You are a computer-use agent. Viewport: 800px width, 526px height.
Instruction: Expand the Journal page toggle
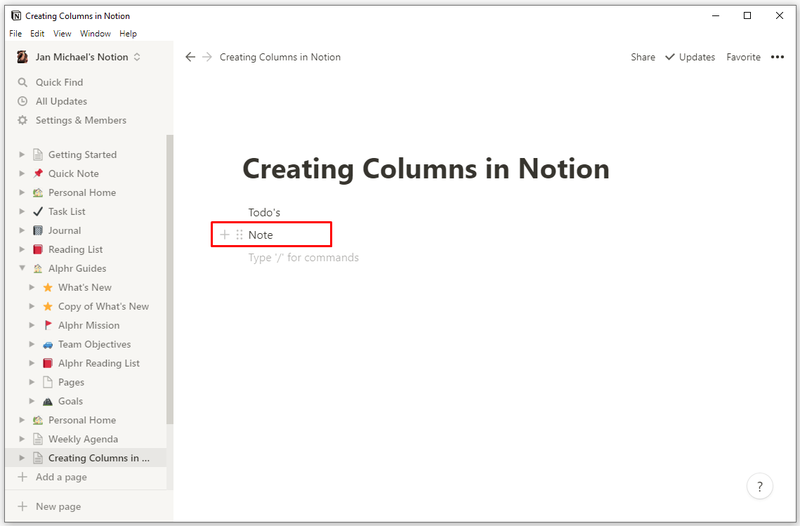[x=22, y=230]
